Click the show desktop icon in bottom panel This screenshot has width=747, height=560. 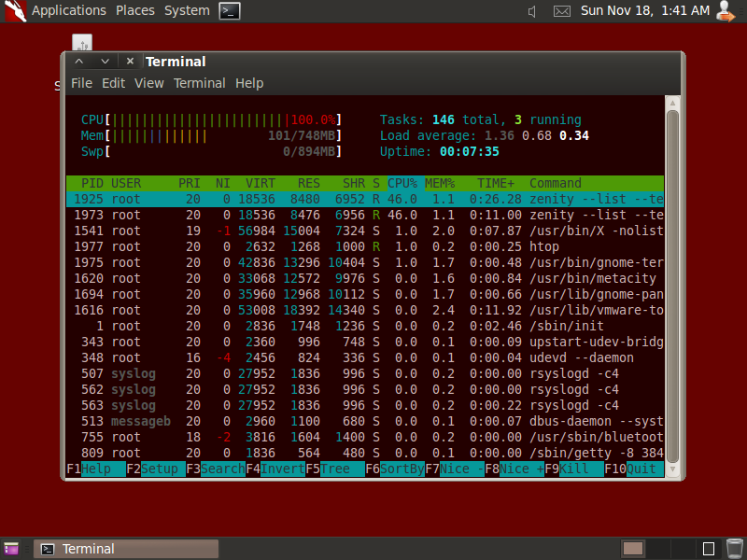click(x=11, y=549)
